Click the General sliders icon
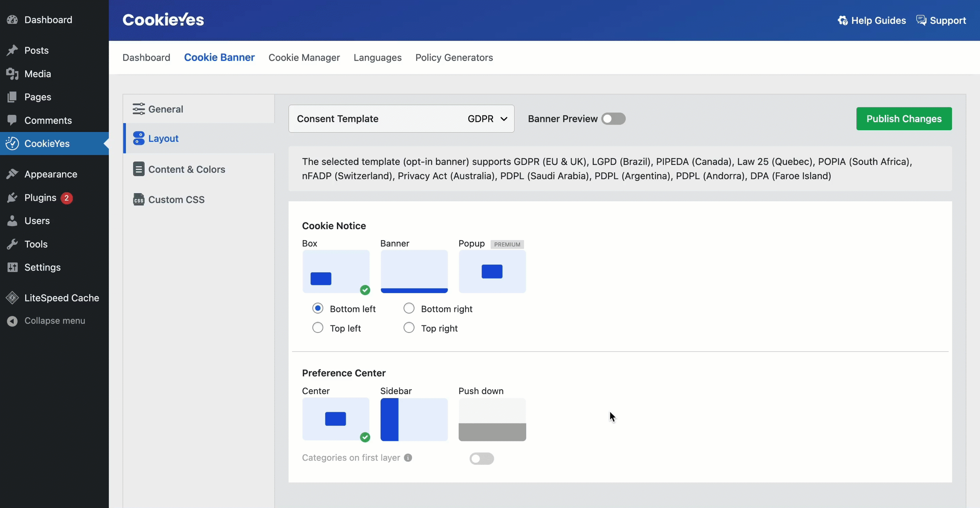Screen dimensions: 980x508 click(139, 109)
